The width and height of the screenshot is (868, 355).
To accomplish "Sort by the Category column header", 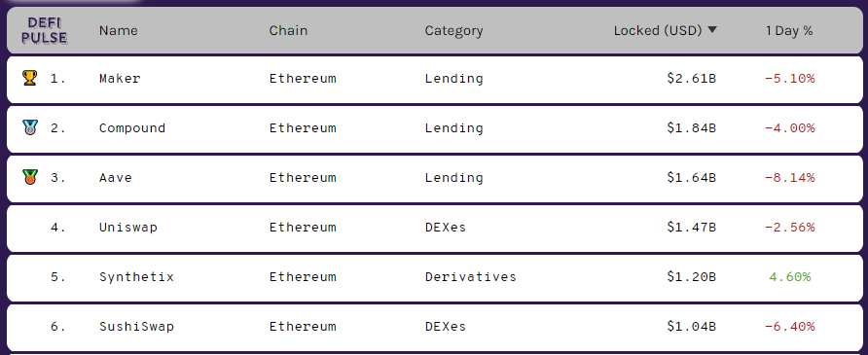I will [x=453, y=30].
